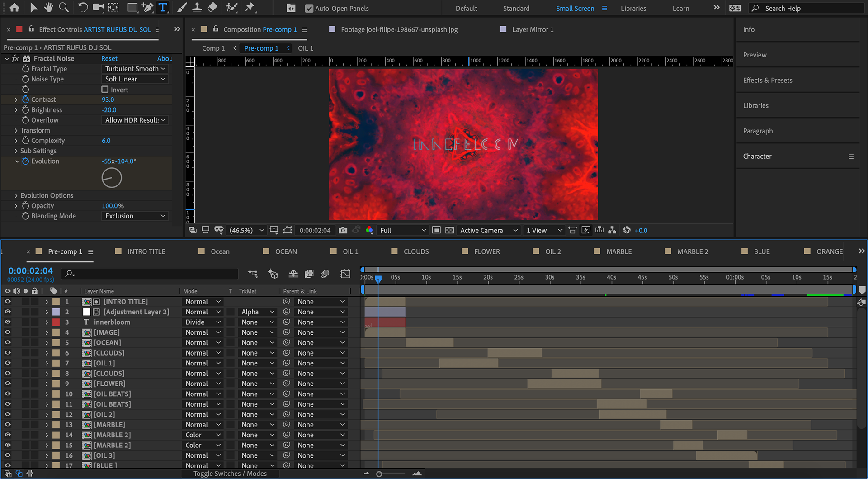Viewport: 868px width, 479px height.
Task: Open the composition mini-flowchart icon
Action: click(x=253, y=274)
